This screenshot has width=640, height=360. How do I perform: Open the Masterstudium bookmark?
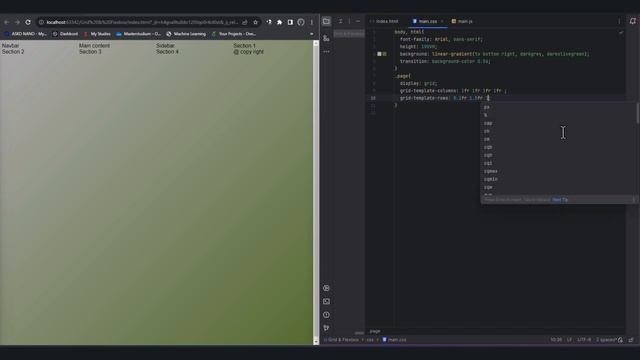pyautogui.click(x=139, y=34)
